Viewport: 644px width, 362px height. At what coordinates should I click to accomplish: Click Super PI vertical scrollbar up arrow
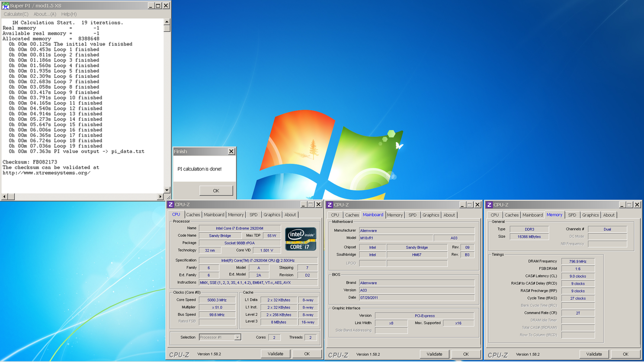167,22
